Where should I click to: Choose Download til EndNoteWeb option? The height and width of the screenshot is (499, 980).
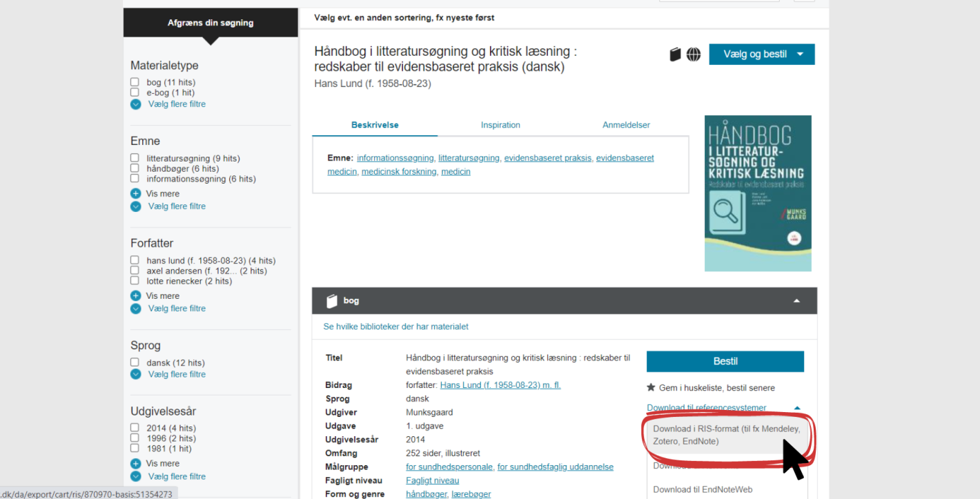point(703,490)
